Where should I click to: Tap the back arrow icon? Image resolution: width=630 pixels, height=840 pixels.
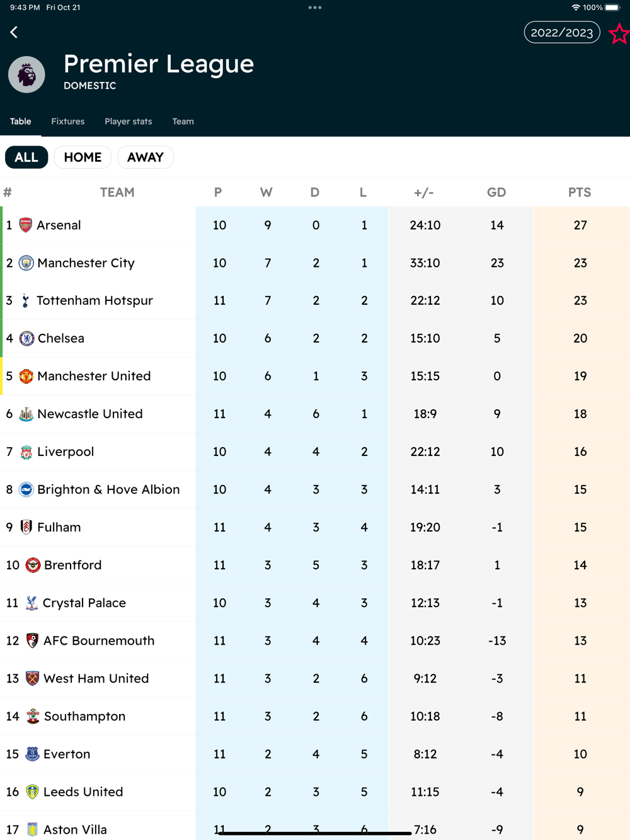coord(14,32)
